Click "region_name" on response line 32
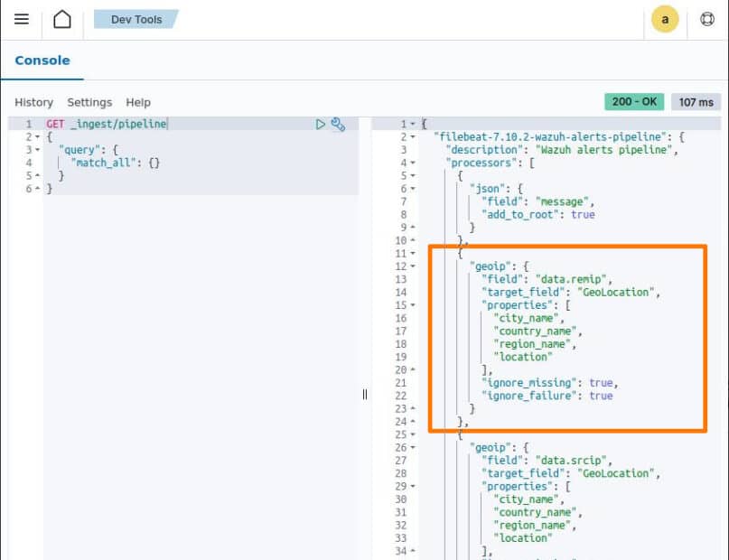This screenshot has width=729, height=560. click(x=532, y=526)
